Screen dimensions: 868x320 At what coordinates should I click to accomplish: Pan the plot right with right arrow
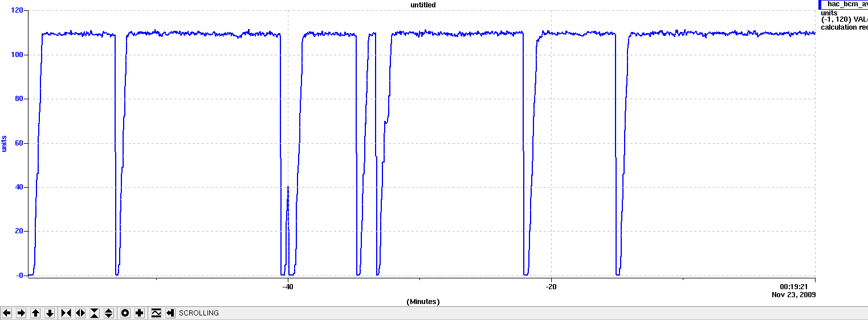tap(21, 313)
